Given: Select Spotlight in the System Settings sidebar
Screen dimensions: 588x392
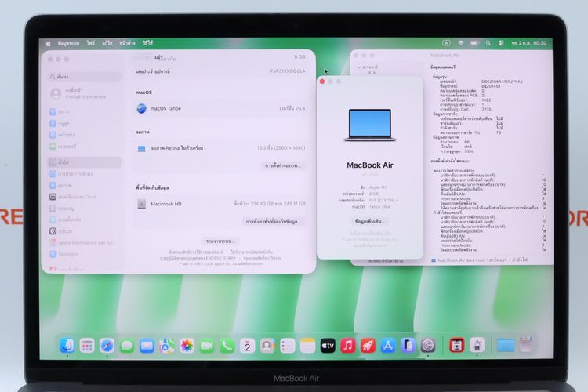Looking at the screenshot, I should click(85, 254).
